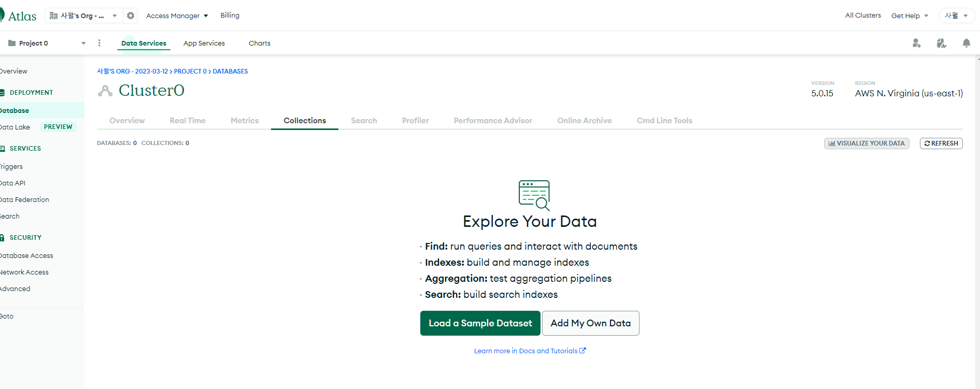Open Data API in the sidebar
This screenshot has height=389, width=980.
pyautogui.click(x=12, y=183)
